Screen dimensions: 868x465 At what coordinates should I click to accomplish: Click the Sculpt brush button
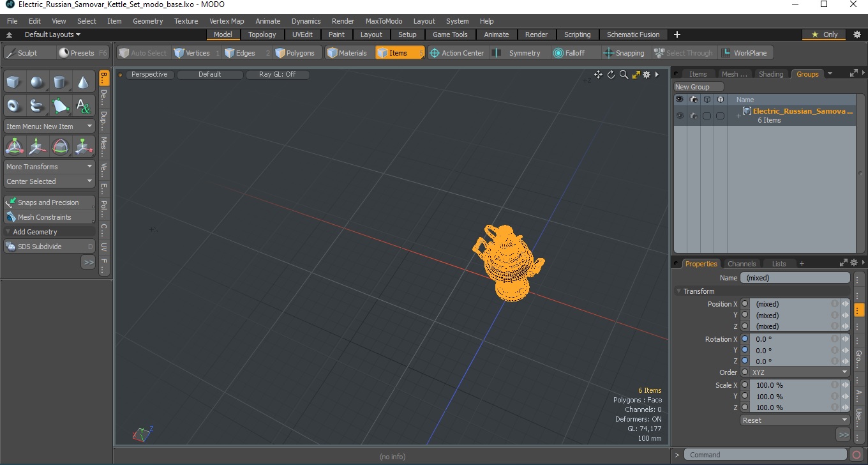click(28, 53)
